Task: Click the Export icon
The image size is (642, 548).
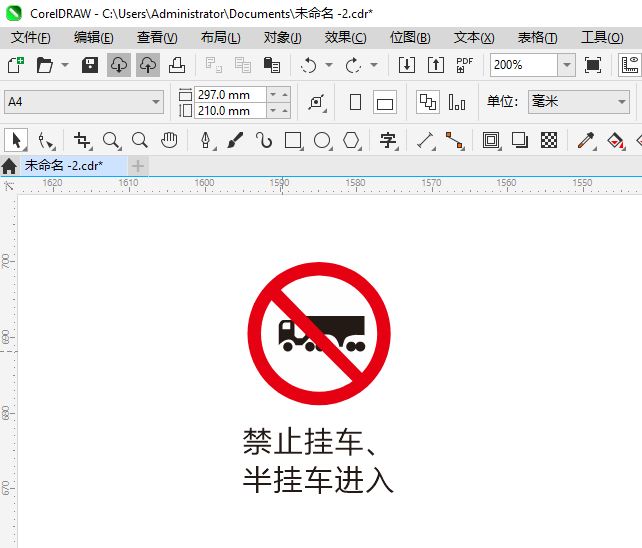Action: point(436,65)
